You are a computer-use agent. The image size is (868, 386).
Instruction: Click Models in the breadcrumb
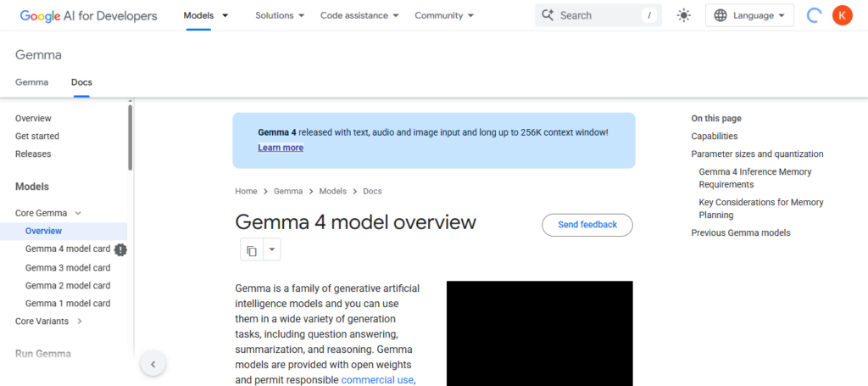(332, 191)
